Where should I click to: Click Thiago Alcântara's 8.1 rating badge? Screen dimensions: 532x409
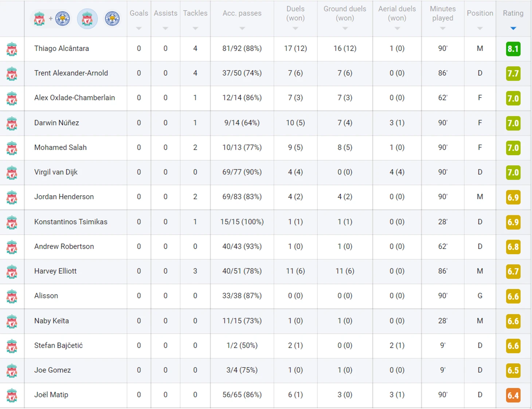[x=513, y=49]
